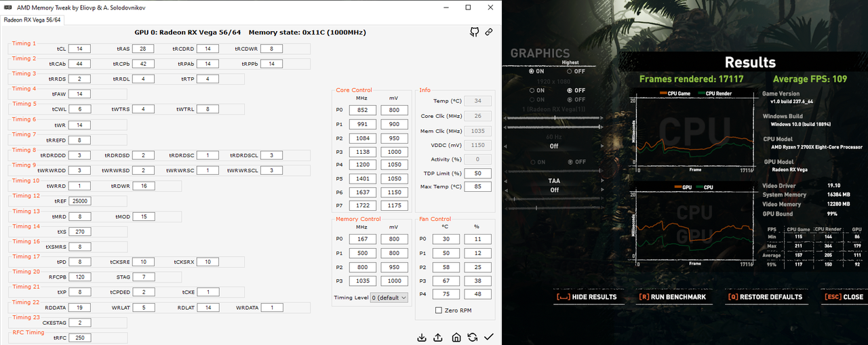Click the TDP Limit (%) field
This screenshot has height=345, width=868.
[x=478, y=174]
